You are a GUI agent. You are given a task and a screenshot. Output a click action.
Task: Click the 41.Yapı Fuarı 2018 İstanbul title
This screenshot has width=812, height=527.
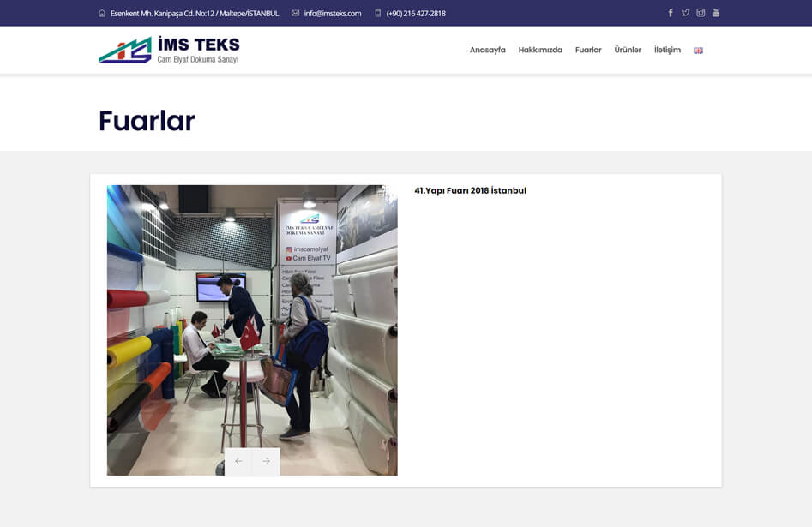coord(470,190)
